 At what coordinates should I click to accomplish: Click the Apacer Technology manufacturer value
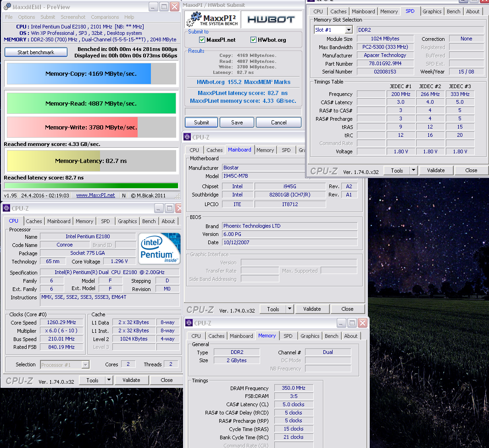[385, 55]
